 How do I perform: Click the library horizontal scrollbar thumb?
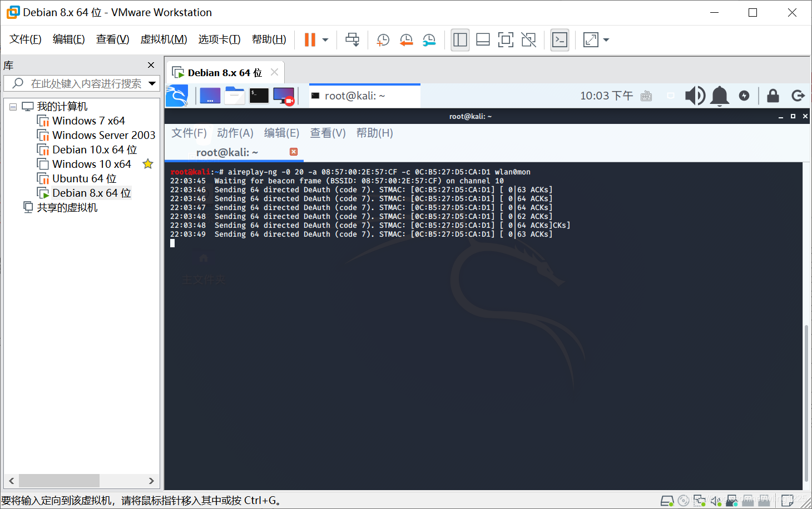click(x=59, y=481)
